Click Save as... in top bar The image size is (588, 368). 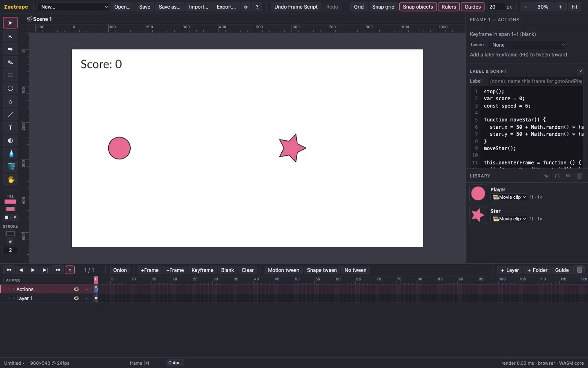click(169, 7)
